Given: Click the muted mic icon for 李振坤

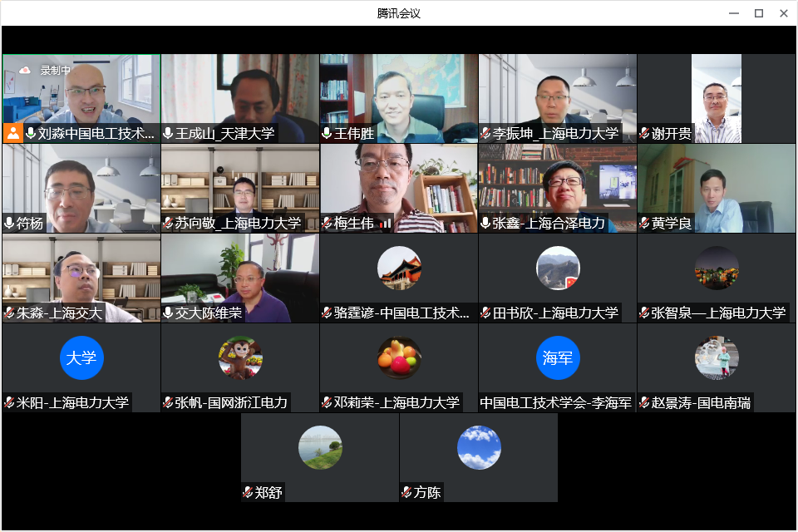Looking at the screenshot, I should [485, 134].
